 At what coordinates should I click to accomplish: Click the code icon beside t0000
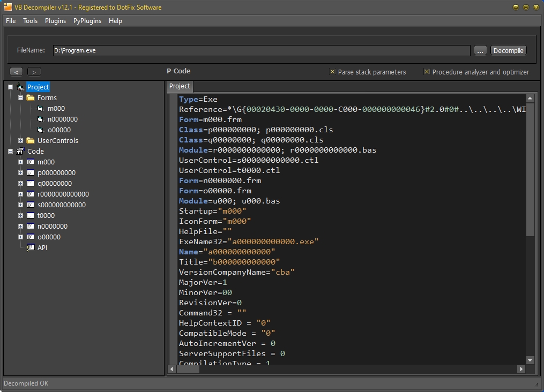[31, 216]
